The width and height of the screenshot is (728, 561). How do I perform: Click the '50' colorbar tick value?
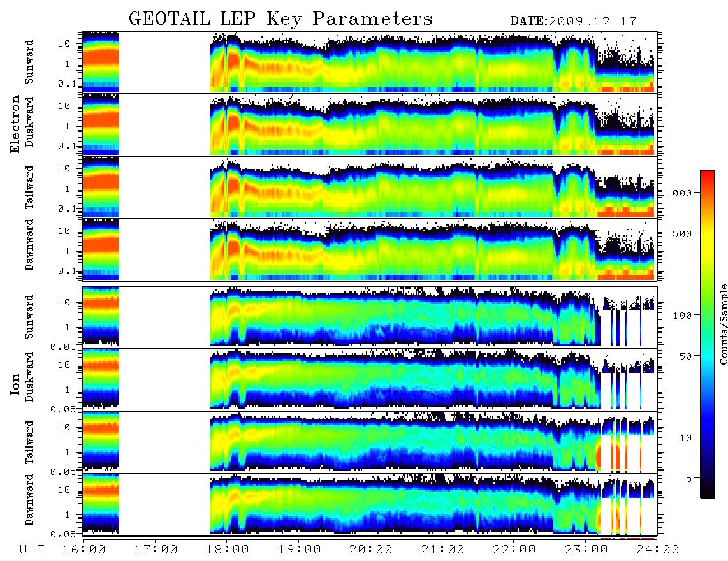click(x=685, y=356)
